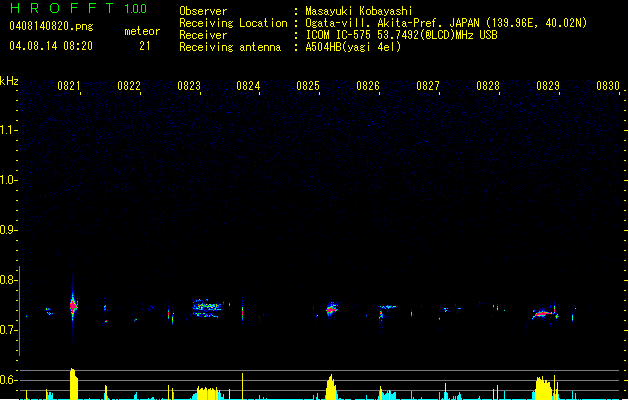The height and width of the screenshot is (400, 629).
Task: Click the red meteor echo after 0825
Action: [331, 309]
